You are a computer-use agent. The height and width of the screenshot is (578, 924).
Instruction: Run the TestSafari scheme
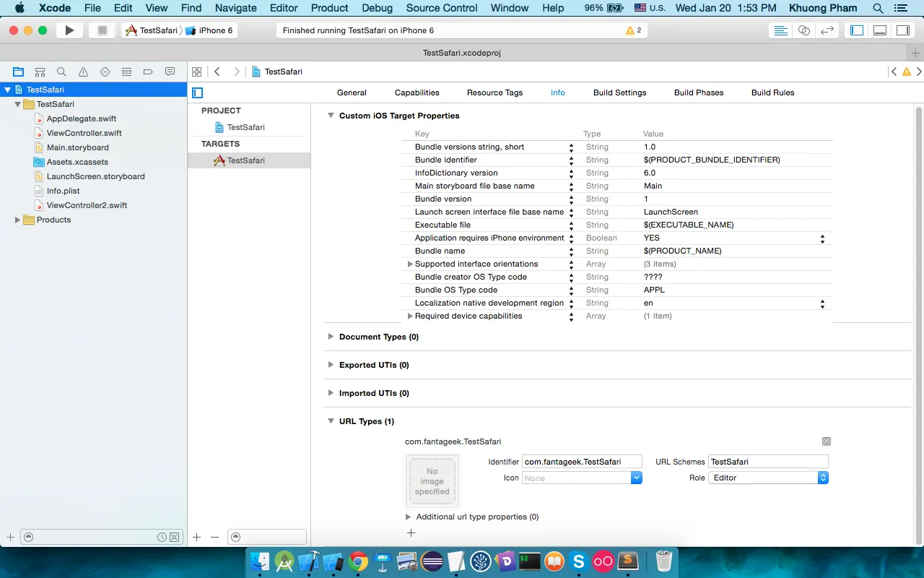(69, 30)
